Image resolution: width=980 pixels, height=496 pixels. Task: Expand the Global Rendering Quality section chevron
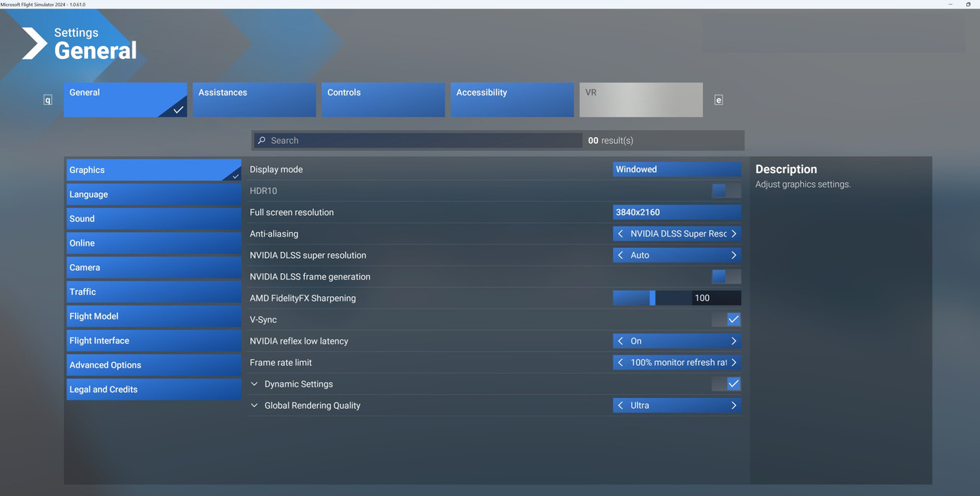pos(254,406)
